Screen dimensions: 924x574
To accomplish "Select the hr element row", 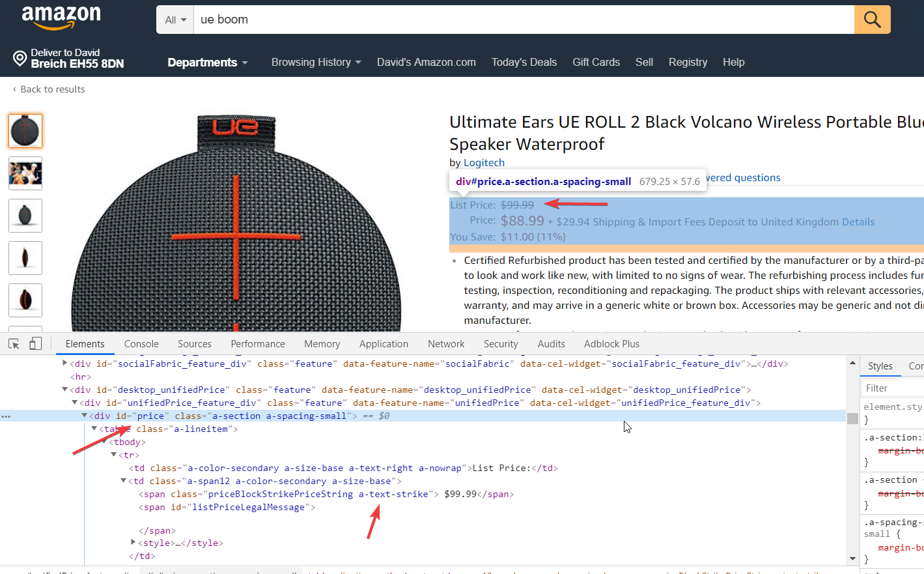I will point(81,377).
